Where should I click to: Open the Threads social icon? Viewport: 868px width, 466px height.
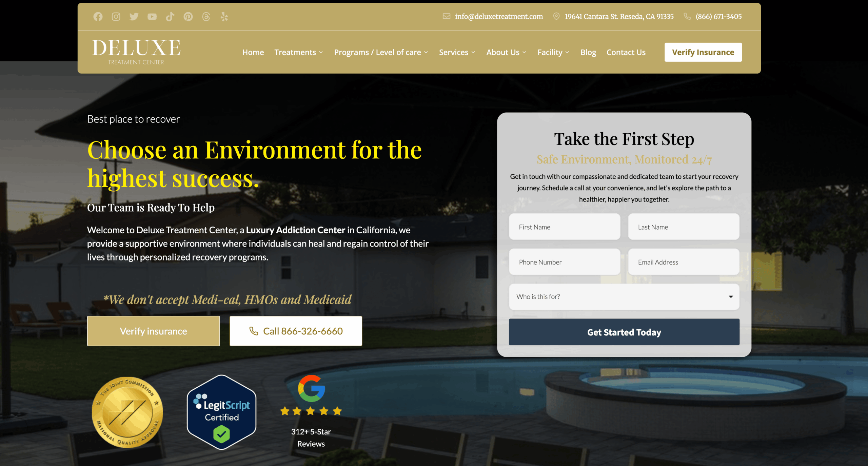(x=206, y=17)
